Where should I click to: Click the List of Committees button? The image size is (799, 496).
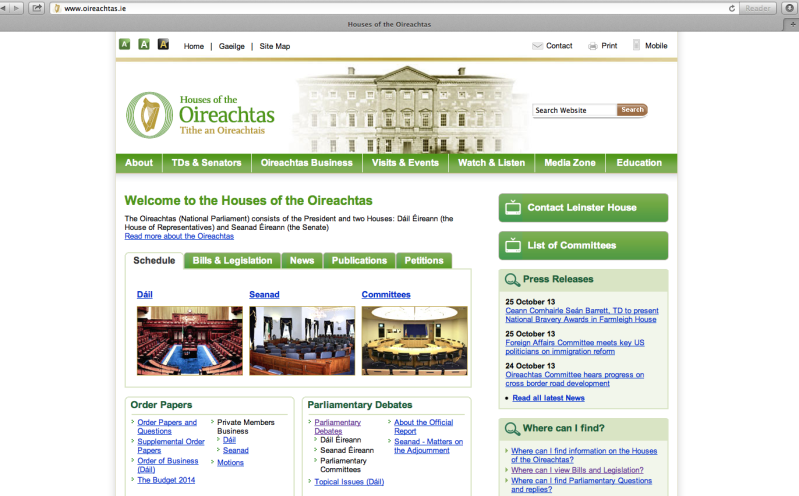(583, 245)
